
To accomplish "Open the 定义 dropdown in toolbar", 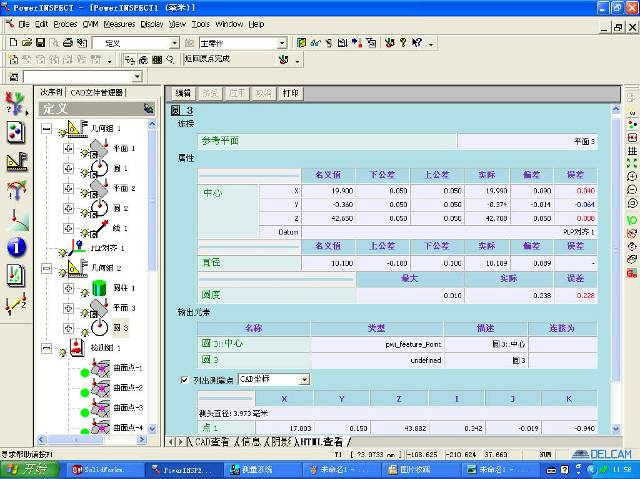I will click(174, 43).
